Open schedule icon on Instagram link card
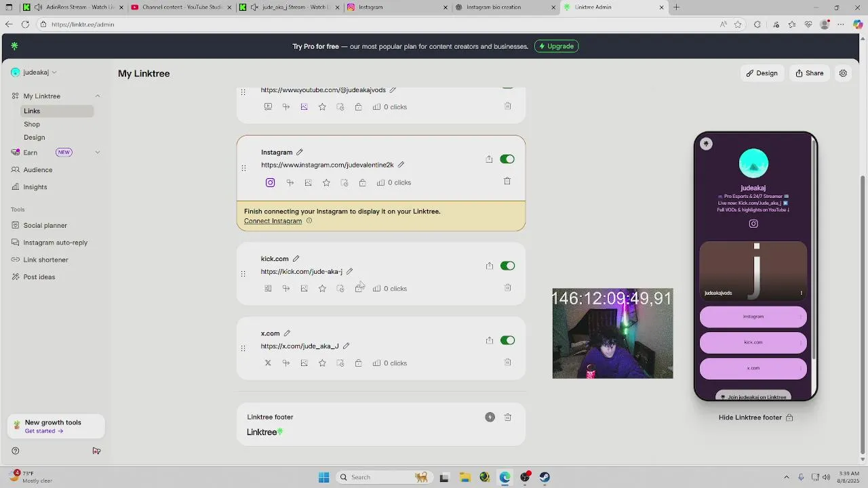This screenshot has height=488, width=868. point(344,182)
